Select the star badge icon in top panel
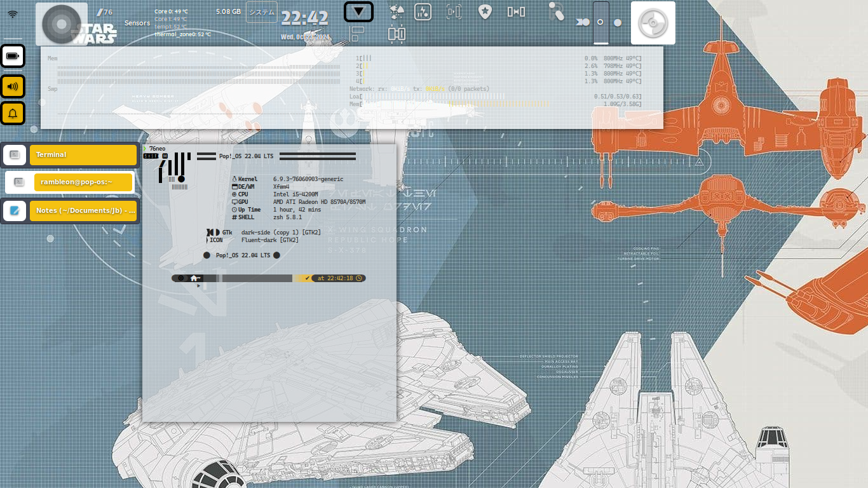 point(485,11)
